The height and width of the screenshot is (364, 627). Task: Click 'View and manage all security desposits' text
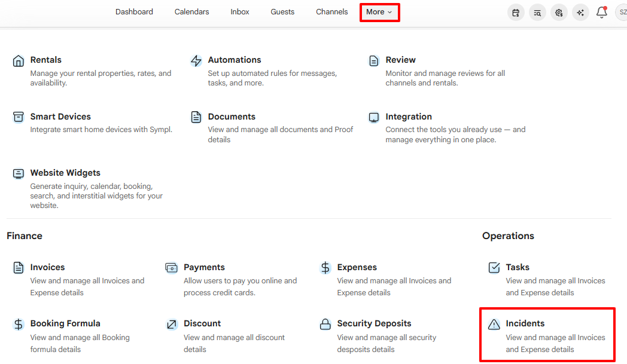pos(386,343)
